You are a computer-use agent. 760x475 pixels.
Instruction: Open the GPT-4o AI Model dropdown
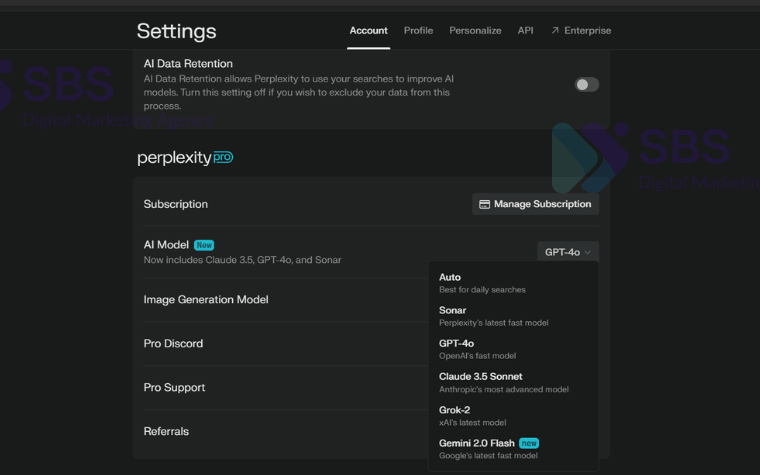(568, 252)
